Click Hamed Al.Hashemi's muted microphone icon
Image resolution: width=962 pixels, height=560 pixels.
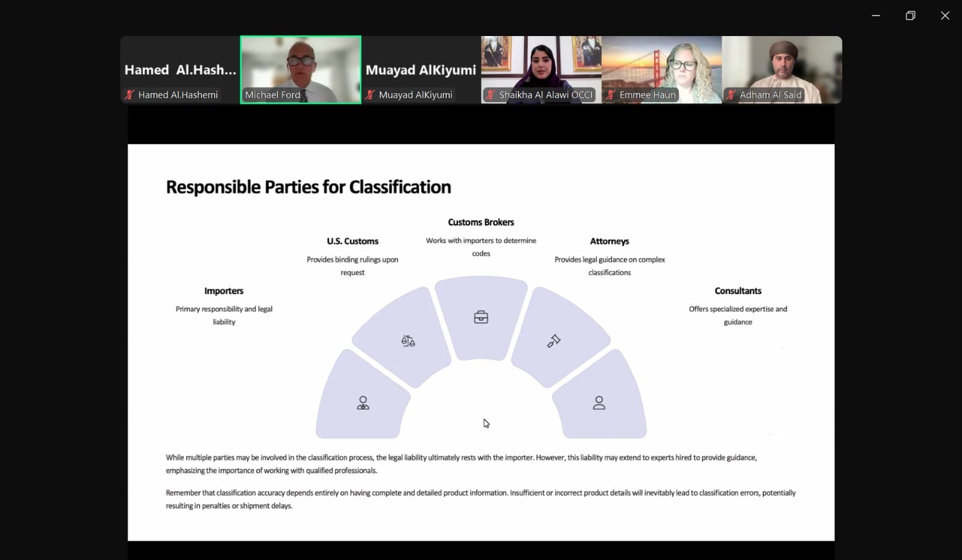coord(129,95)
